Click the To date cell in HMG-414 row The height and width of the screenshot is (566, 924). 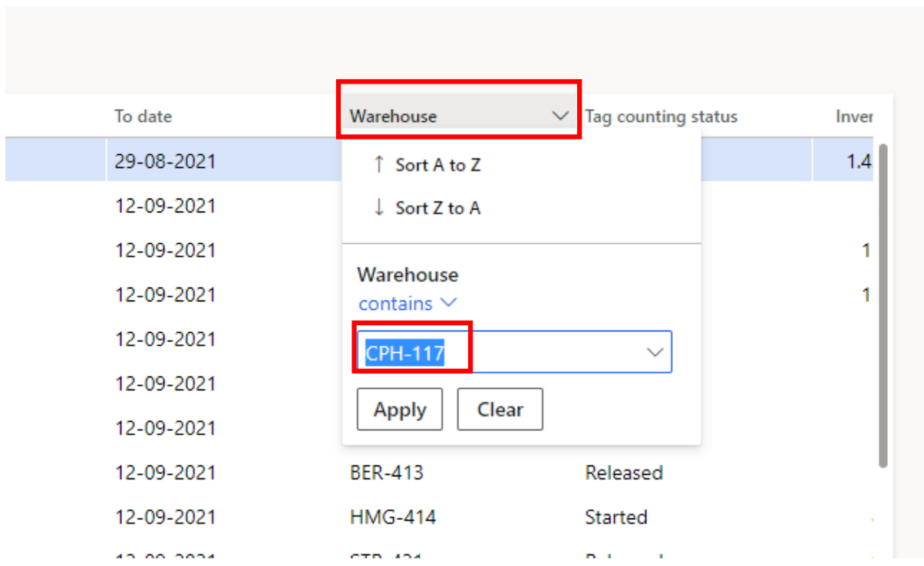coord(166,518)
